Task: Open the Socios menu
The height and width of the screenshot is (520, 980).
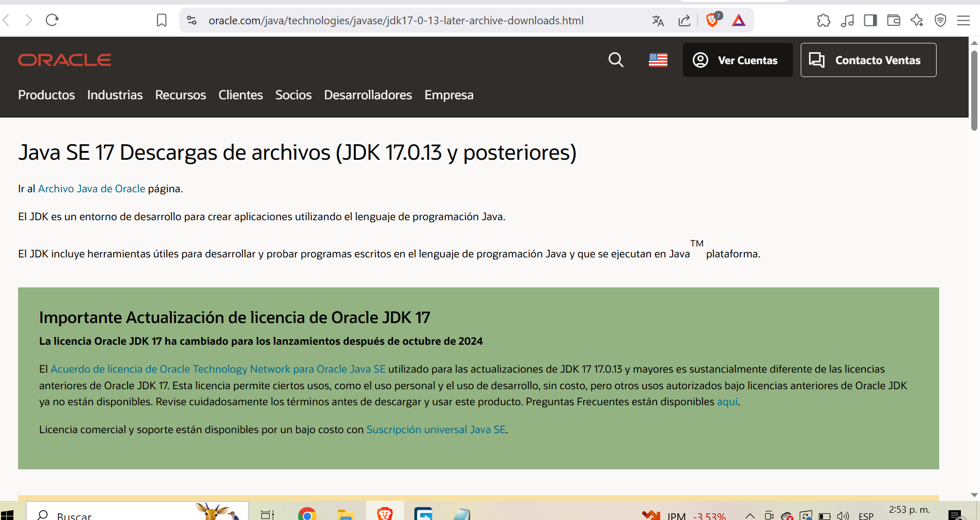Action: click(x=293, y=95)
